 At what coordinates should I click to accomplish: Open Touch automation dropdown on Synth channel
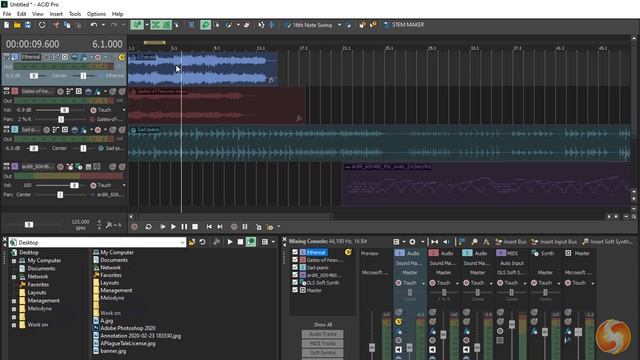[x=559, y=283]
